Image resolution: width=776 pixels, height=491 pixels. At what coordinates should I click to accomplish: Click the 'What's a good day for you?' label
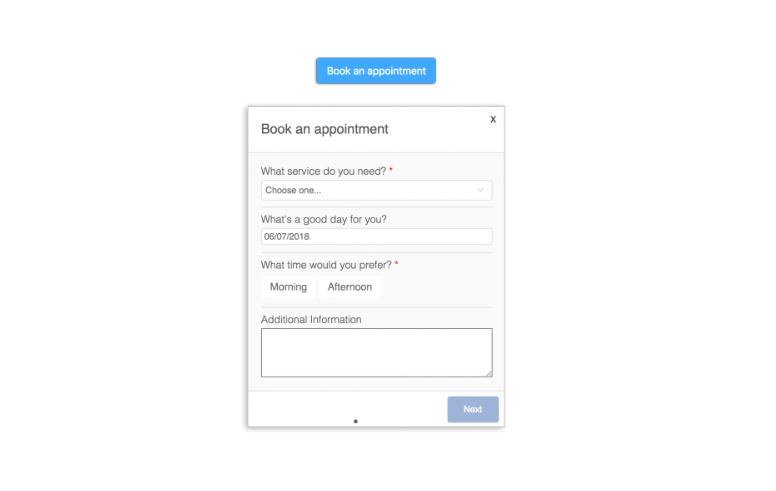[x=323, y=219]
